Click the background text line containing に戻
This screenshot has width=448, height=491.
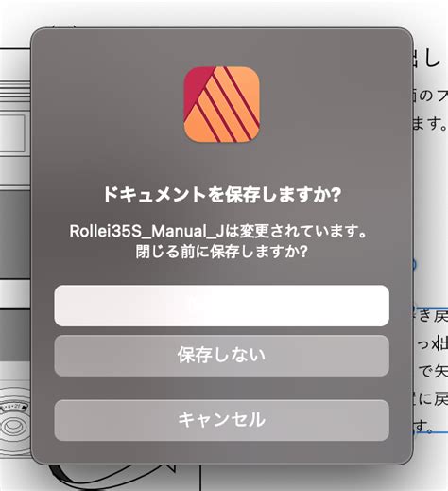pos(432,399)
